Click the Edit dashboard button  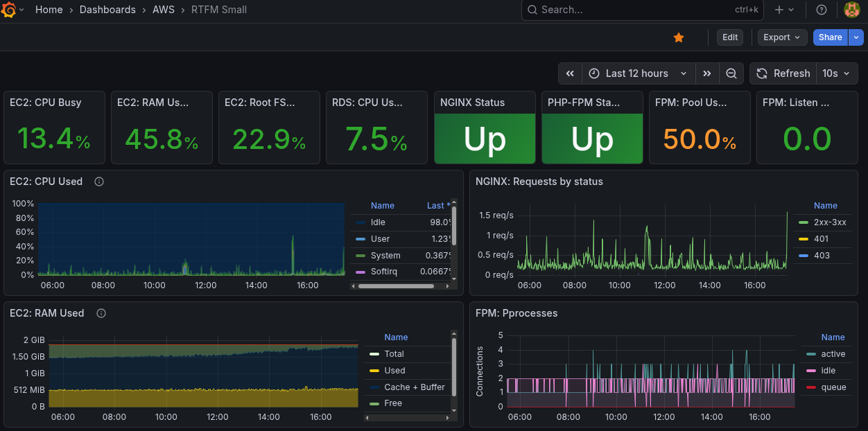tap(730, 37)
